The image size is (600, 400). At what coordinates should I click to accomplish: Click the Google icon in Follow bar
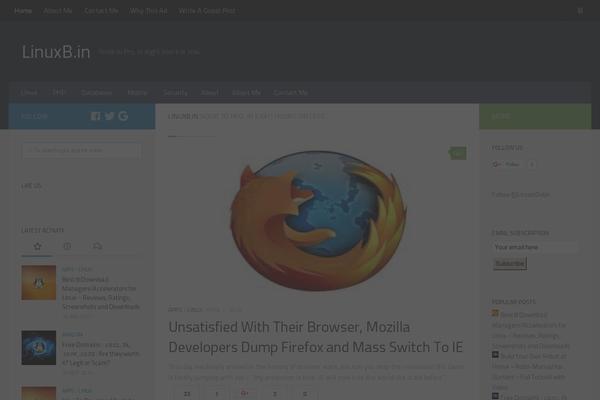pyautogui.click(x=123, y=116)
